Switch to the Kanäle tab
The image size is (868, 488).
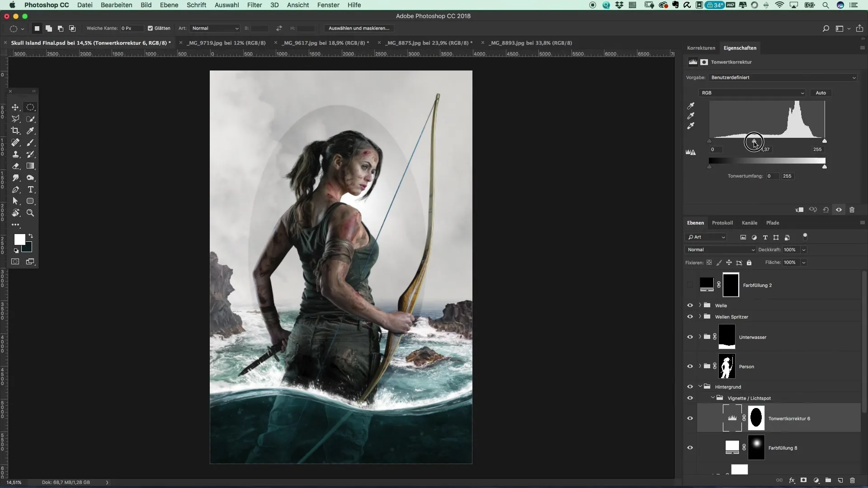750,223
